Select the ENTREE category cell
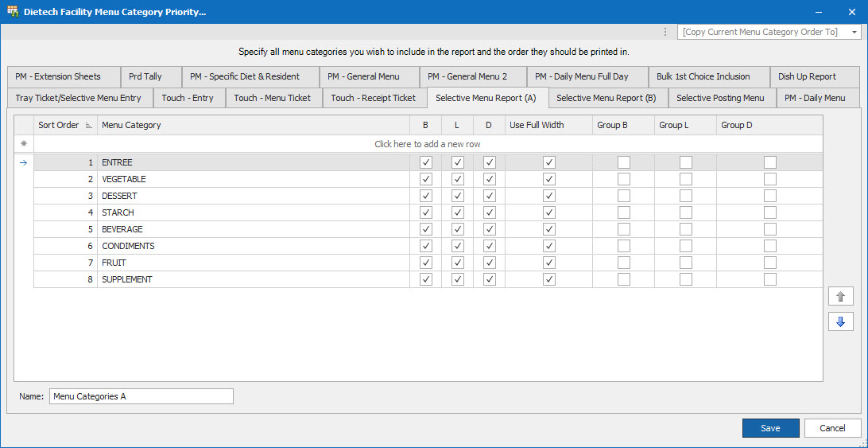Viewport: 868px width, 448px height. click(254, 162)
